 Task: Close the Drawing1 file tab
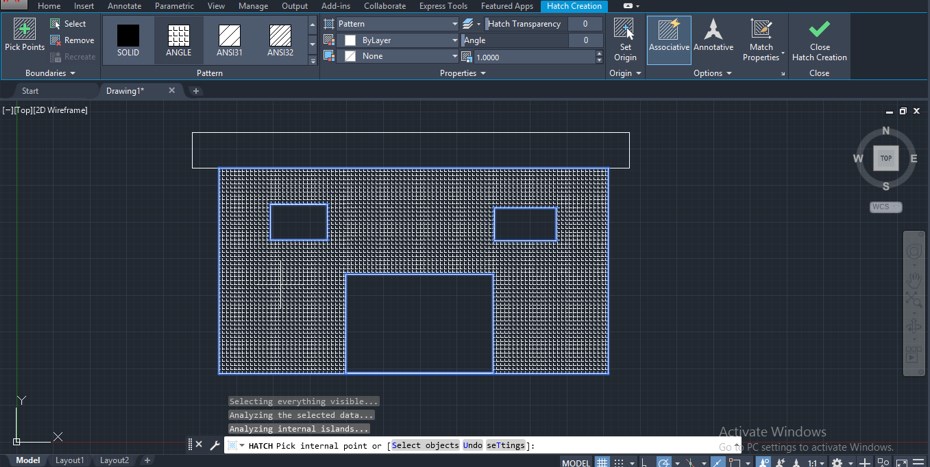(171, 91)
